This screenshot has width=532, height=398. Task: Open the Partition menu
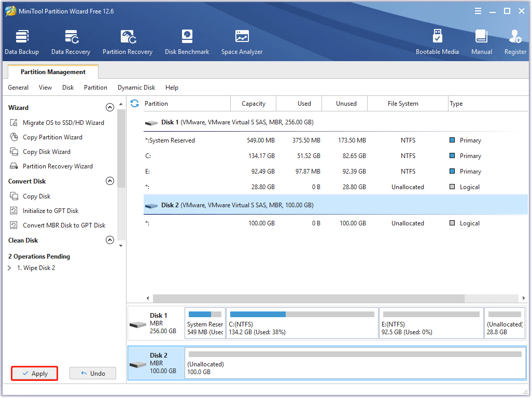click(x=96, y=88)
